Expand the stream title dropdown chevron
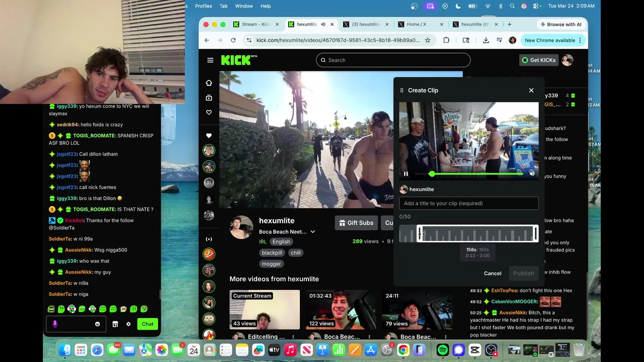Image resolution: width=644 pixels, height=362 pixels. (x=312, y=232)
